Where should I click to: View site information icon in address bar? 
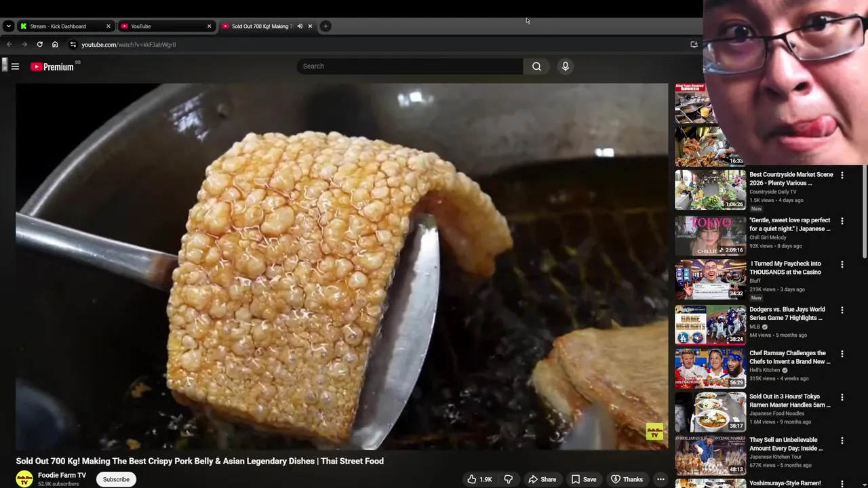pyautogui.click(x=73, y=45)
